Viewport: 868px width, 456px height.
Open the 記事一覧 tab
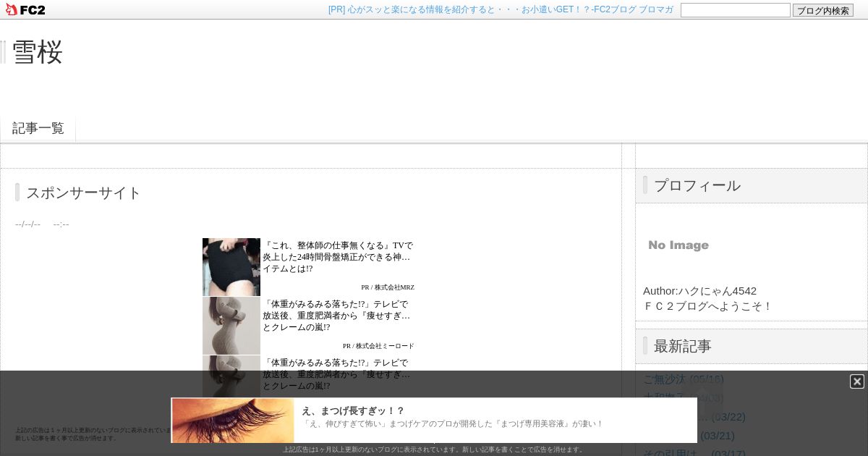38,128
